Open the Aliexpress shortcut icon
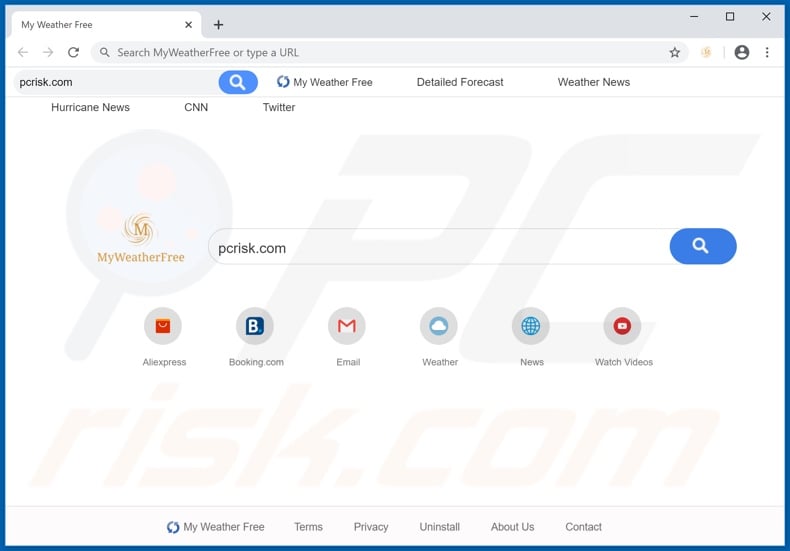 pos(163,326)
